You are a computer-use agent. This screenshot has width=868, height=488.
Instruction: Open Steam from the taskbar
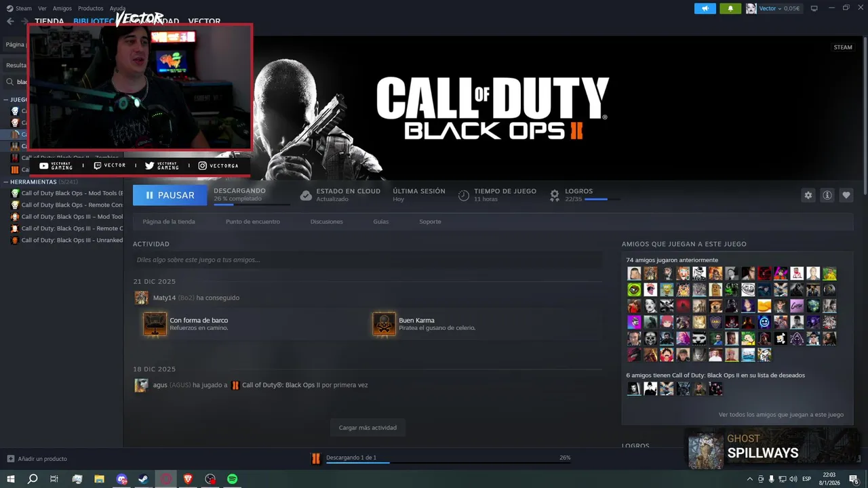(x=144, y=479)
